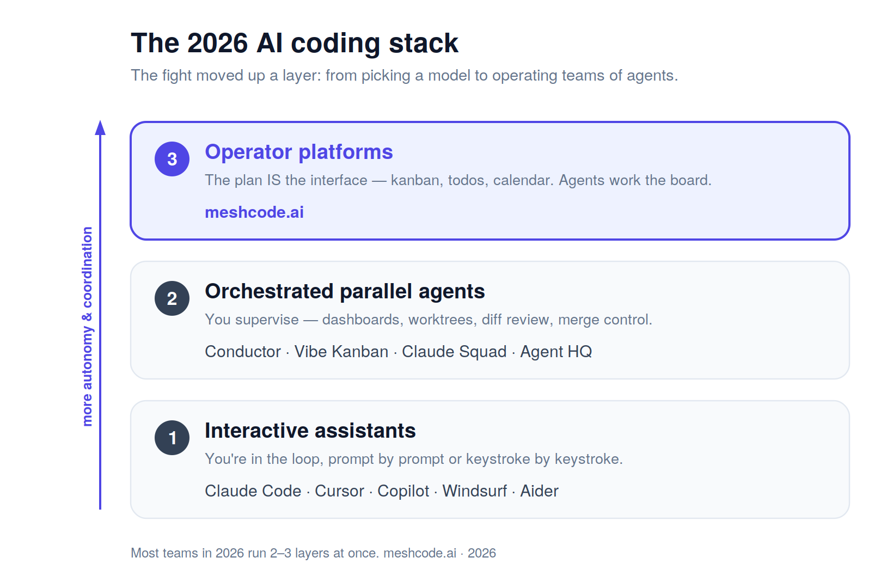
Task: Click 'The plan IS the interface' description
Action: [458, 180]
